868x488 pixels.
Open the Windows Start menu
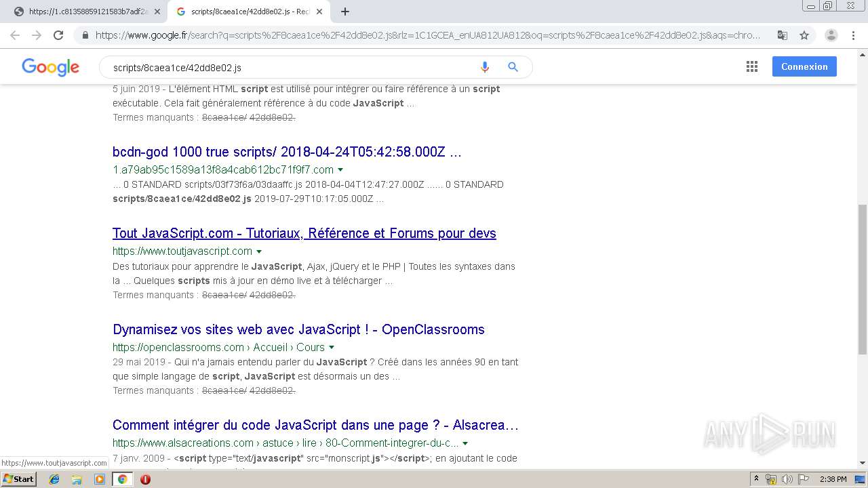tap(18, 479)
